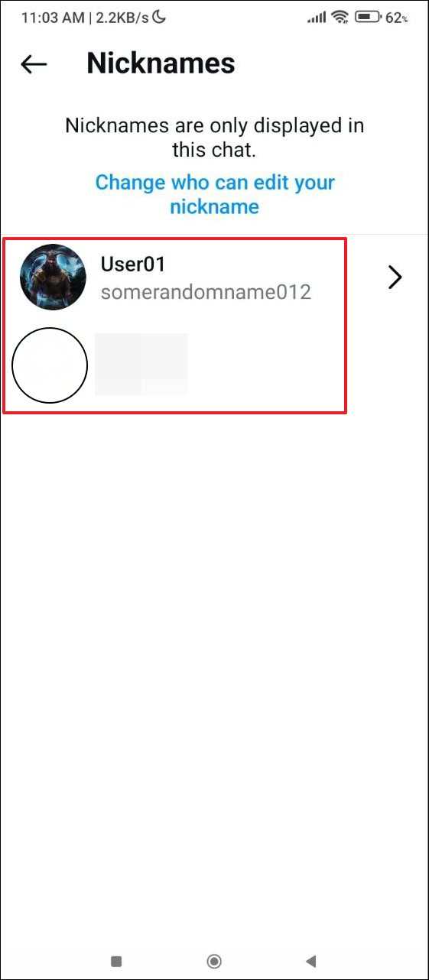Tap the 2.2KB/s network speed indicator
The height and width of the screenshot is (980, 429).
(x=120, y=18)
